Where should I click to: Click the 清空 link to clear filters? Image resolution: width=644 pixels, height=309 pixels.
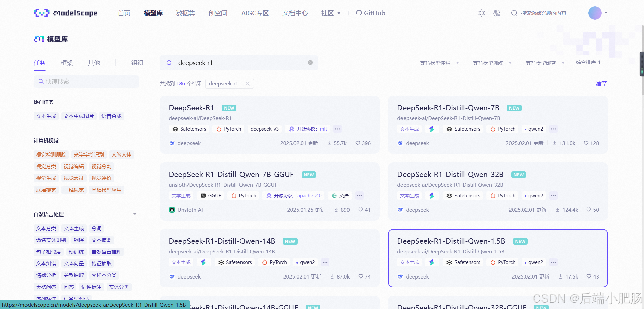(x=601, y=84)
